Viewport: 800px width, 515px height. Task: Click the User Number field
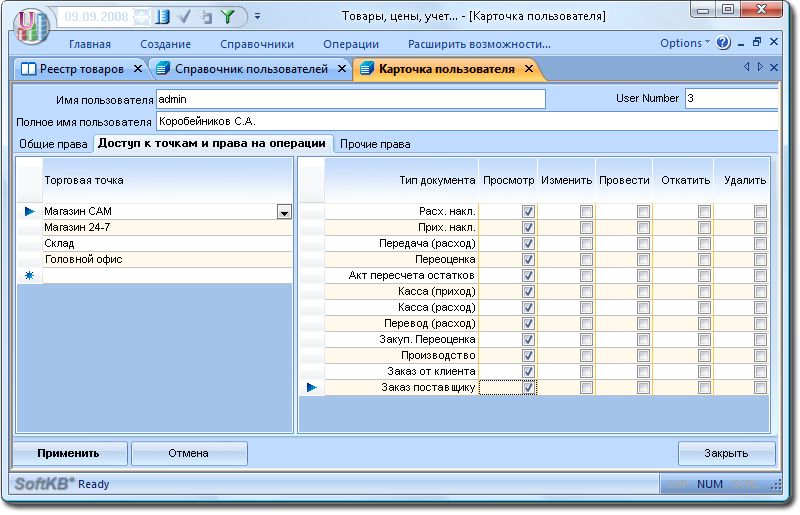pyautogui.click(x=731, y=99)
